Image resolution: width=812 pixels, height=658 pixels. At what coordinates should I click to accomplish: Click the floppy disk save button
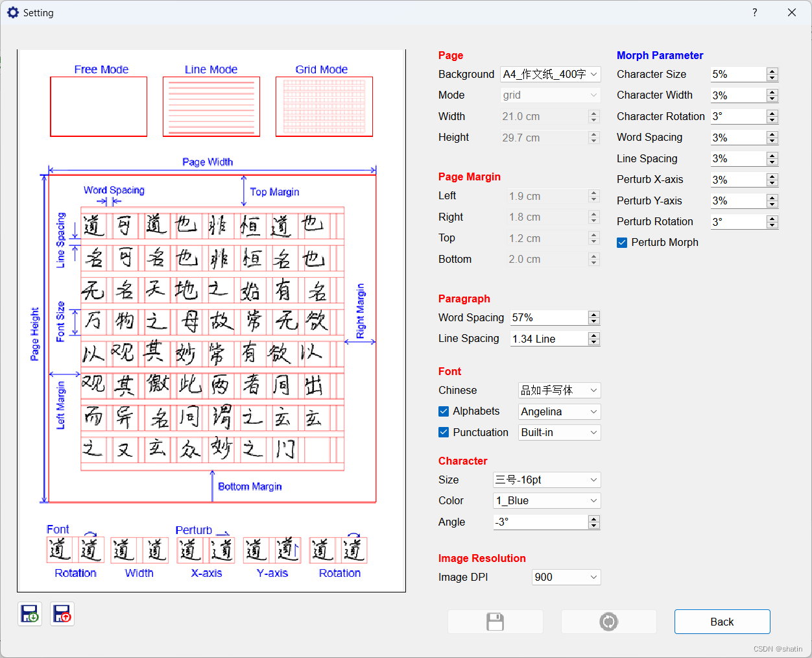pyautogui.click(x=496, y=622)
